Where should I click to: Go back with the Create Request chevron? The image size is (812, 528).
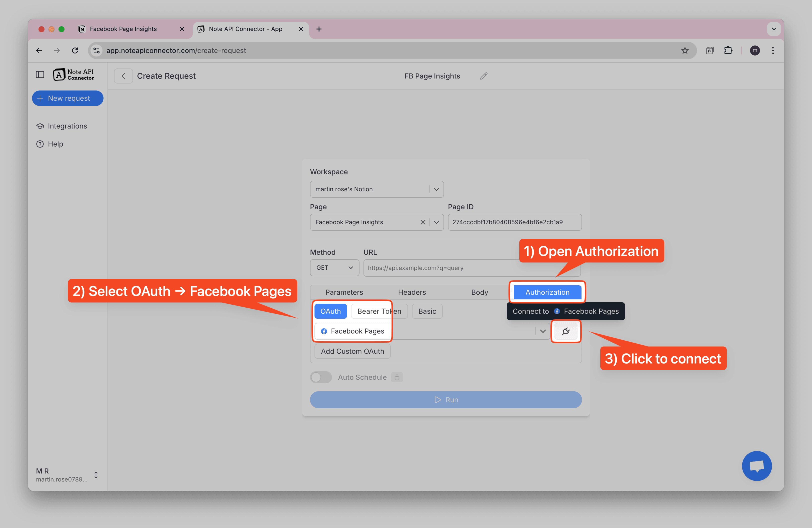coord(123,76)
